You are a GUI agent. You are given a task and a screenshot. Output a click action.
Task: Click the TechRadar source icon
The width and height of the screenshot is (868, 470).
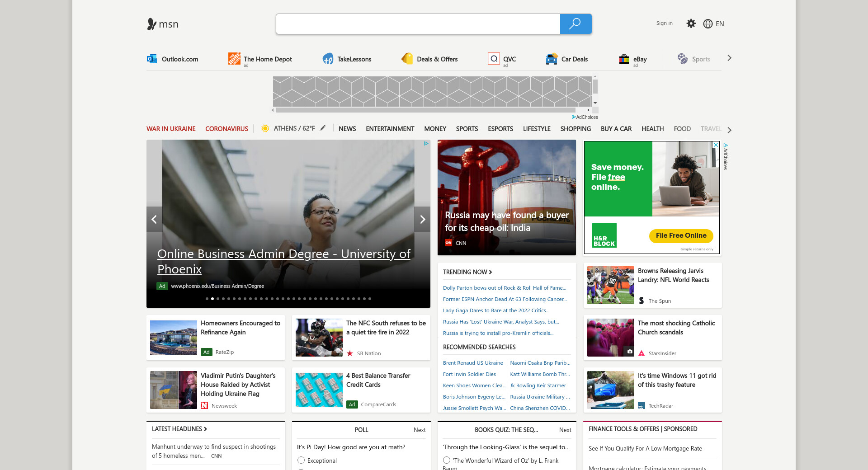click(x=642, y=405)
